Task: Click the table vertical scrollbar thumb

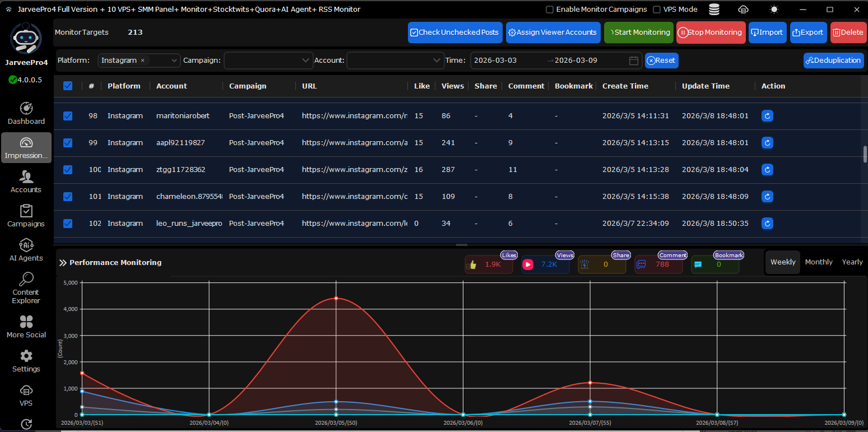Action: point(865,154)
